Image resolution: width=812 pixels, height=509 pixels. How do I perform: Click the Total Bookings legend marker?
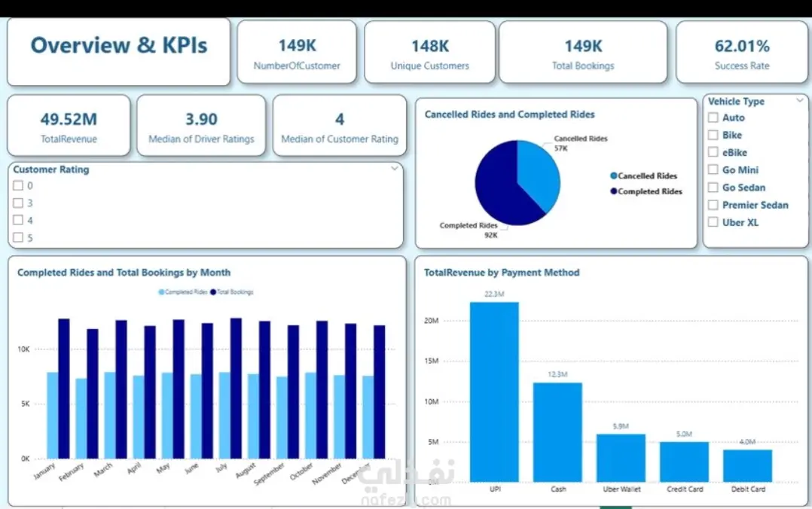click(x=213, y=292)
